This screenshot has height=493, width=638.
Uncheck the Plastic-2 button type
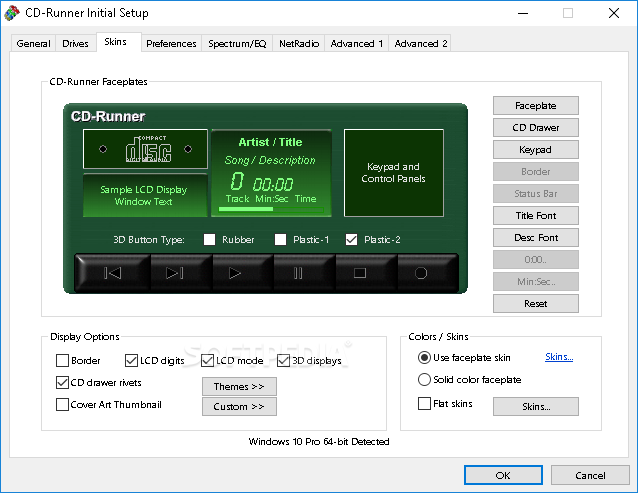(352, 239)
